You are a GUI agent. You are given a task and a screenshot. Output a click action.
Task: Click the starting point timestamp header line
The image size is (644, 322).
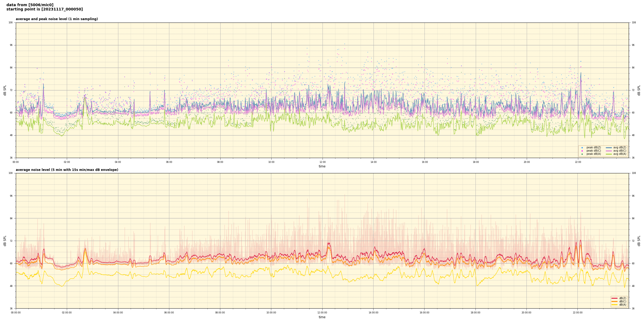(x=45, y=9)
